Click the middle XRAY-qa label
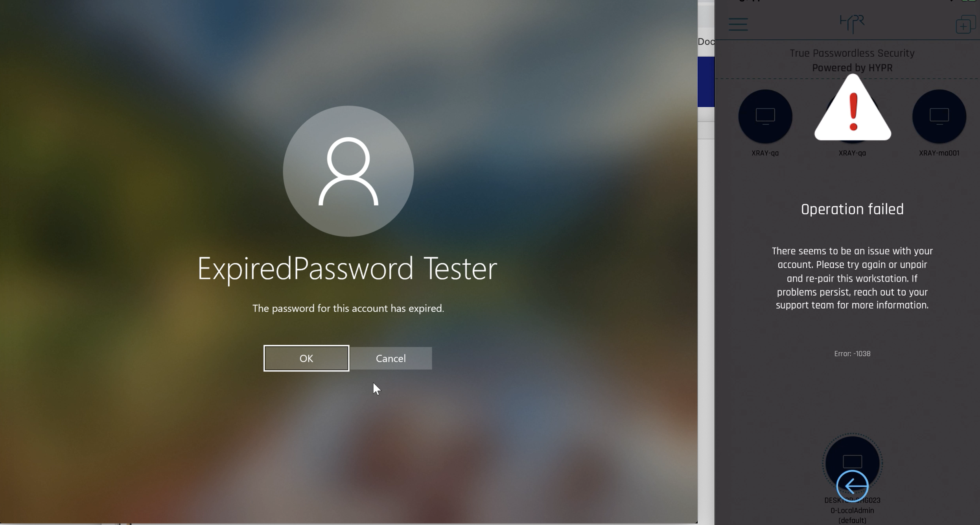The height and width of the screenshot is (525, 980). [x=852, y=153]
